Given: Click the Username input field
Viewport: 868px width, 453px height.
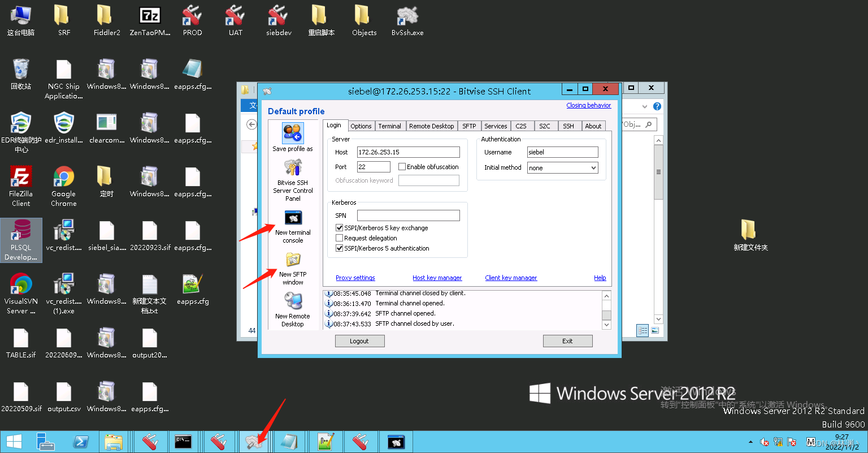Looking at the screenshot, I should tap(562, 152).
